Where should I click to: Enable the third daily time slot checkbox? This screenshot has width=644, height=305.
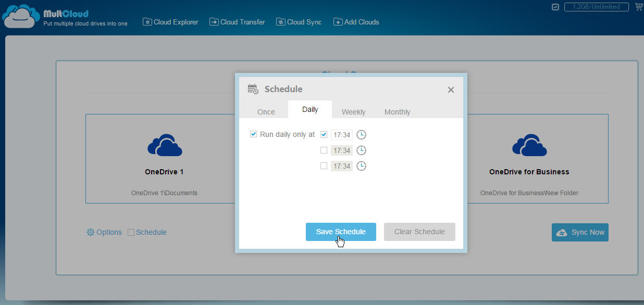tap(324, 166)
